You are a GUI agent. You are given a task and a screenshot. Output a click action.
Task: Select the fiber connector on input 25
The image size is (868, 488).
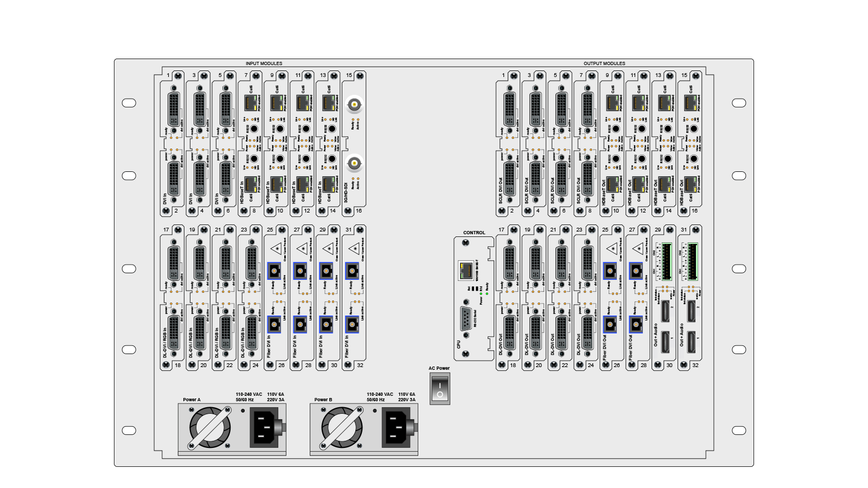click(275, 271)
